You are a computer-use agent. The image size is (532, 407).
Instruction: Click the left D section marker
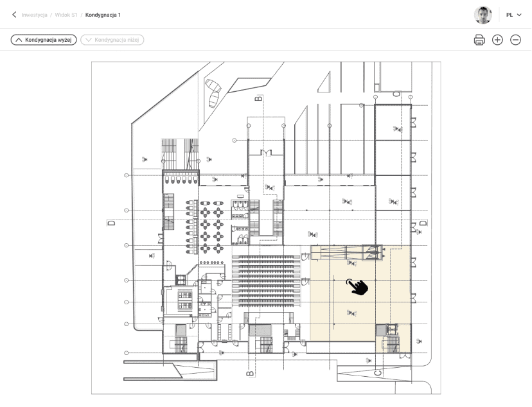click(x=111, y=223)
